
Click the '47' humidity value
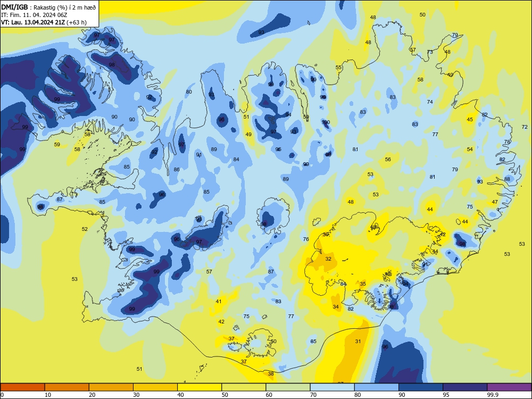[495, 202]
